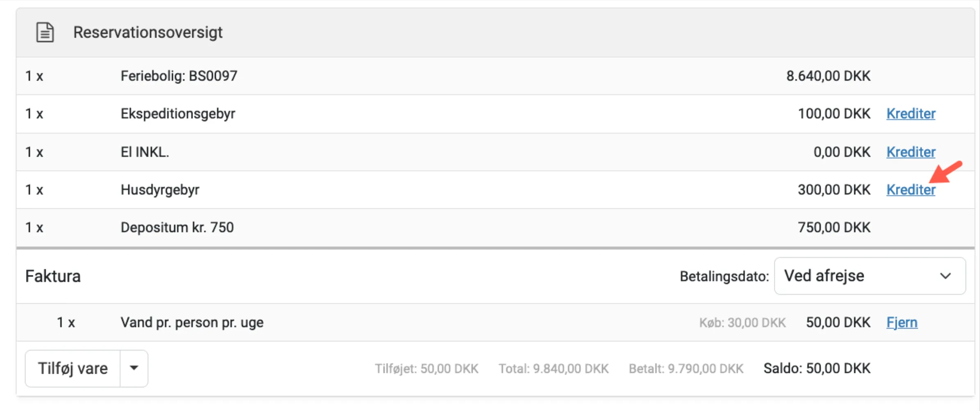Click the Reservationsoversigt panel title
The image size is (980, 411).
point(148,32)
